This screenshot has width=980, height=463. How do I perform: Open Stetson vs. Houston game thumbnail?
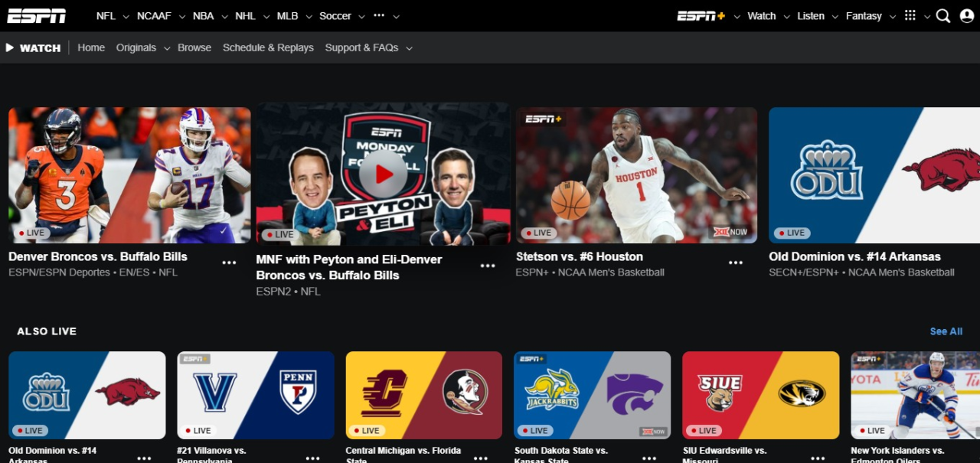(x=636, y=175)
